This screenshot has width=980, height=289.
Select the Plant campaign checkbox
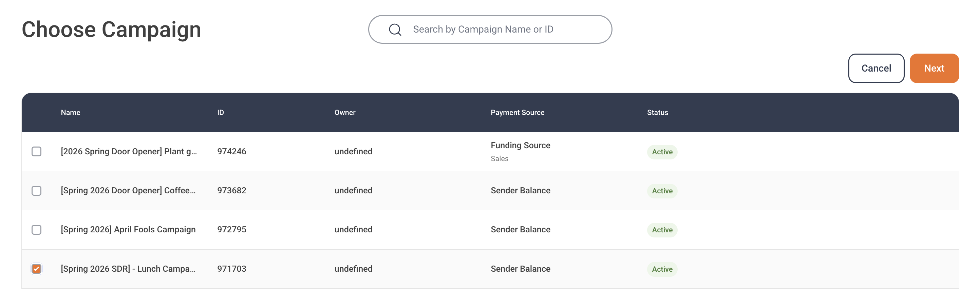point(37,151)
